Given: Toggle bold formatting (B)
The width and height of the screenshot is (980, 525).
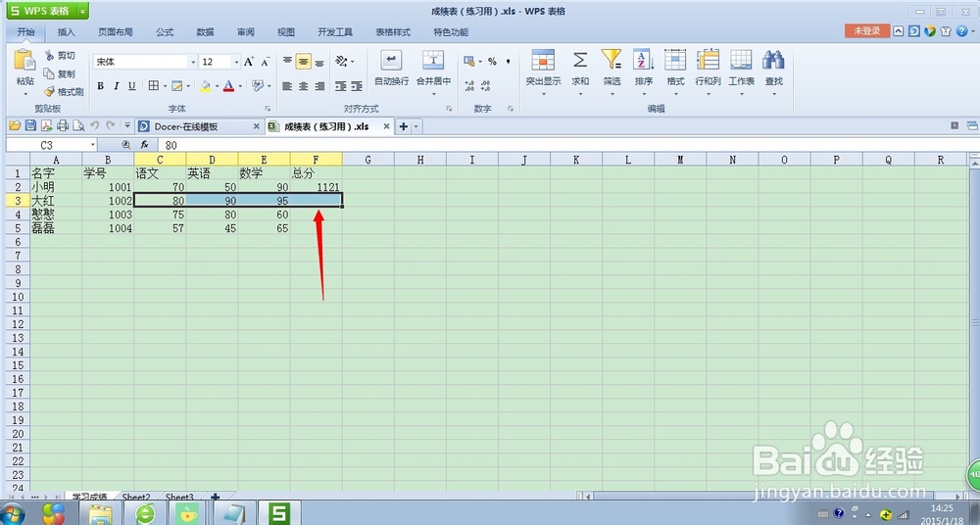Looking at the screenshot, I should (100, 86).
